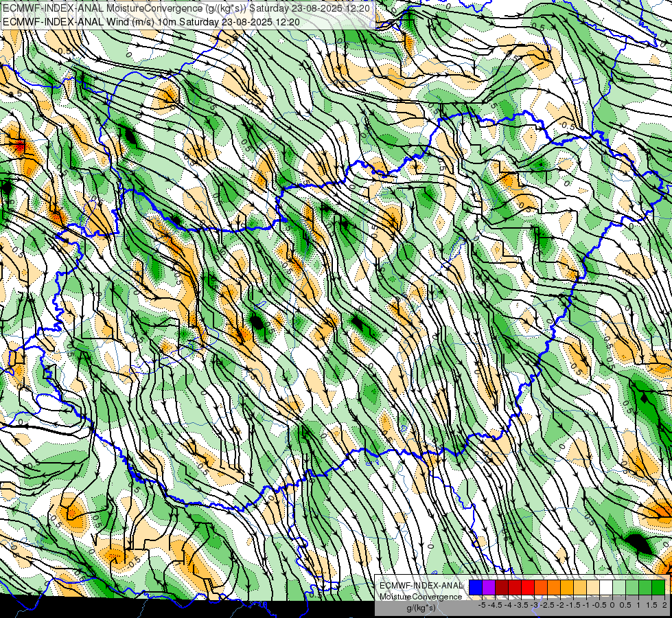This screenshot has height=618, width=672.
Task: Pick the peach swatch left of -0.5
Action: click(x=593, y=588)
